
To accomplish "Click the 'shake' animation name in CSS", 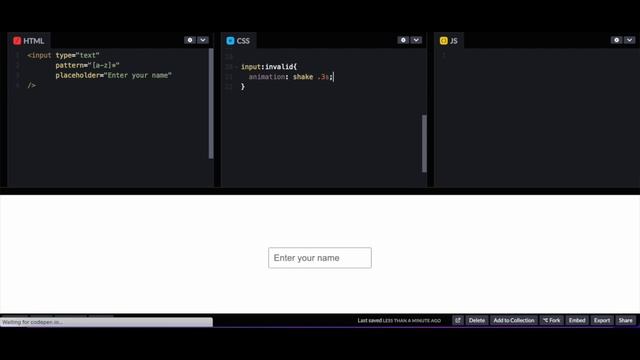I will click(x=303, y=77).
